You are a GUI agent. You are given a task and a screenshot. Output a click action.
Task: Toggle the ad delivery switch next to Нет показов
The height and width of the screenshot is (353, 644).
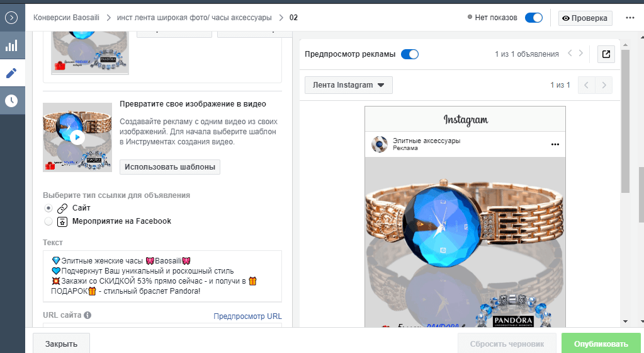coord(533,18)
